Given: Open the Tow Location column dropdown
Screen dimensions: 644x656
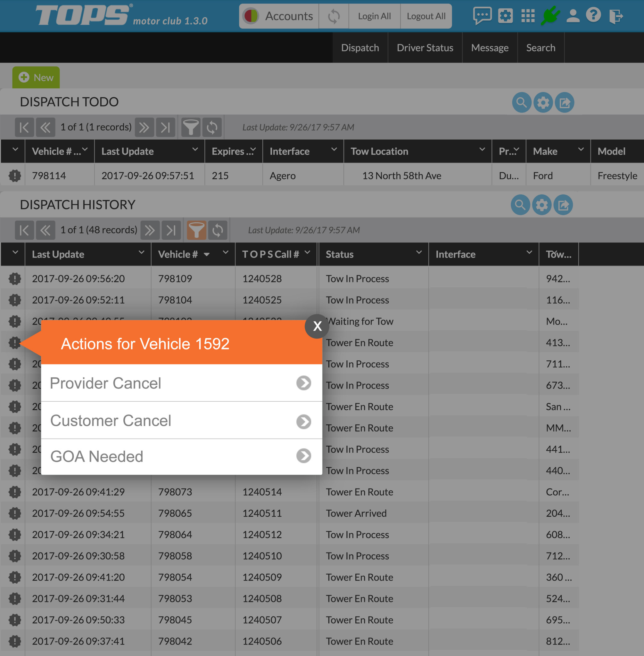Looking at the screenshot, I should [482, 150].
